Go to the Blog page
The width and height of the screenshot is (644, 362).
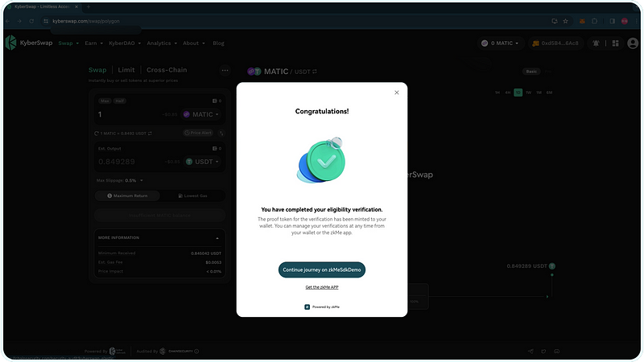[x=218, y=43]
